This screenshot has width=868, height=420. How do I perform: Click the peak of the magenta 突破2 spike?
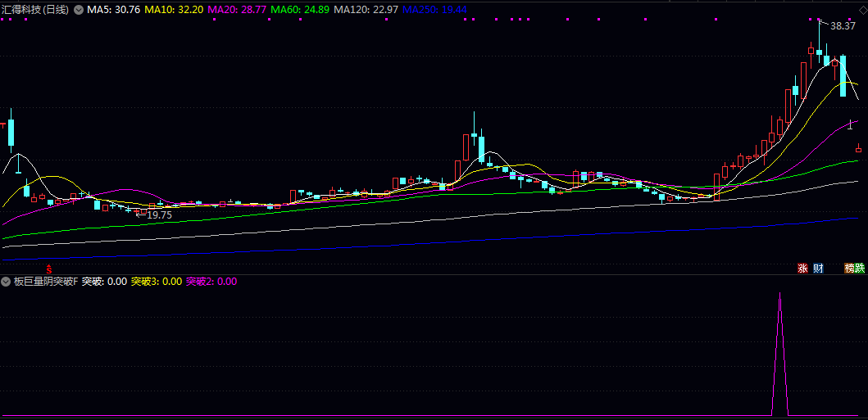tap(779, 293)
